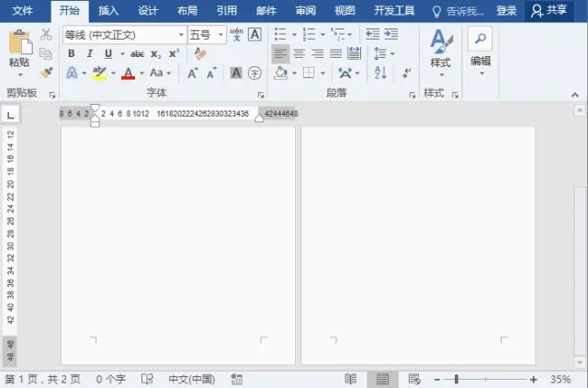Toggle italic formatting

point(90,53)
